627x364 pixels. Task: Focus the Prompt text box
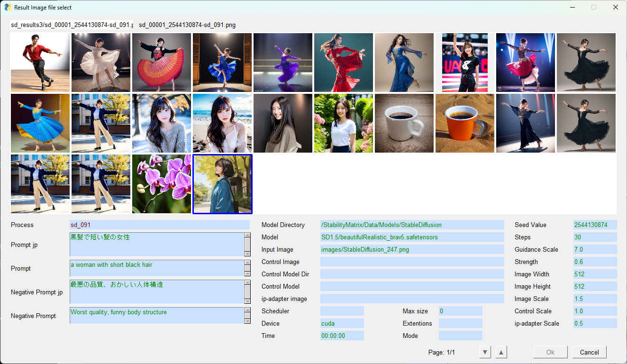[156, 268]
